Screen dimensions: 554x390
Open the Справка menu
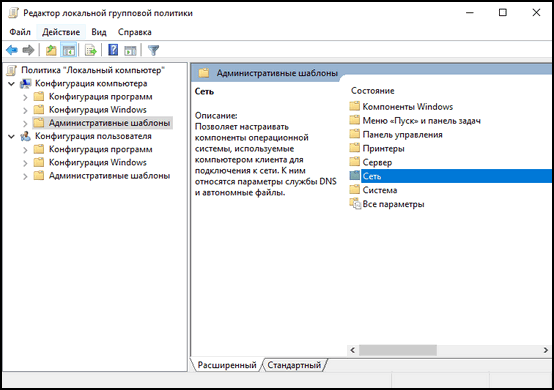(x=135, y=32)
